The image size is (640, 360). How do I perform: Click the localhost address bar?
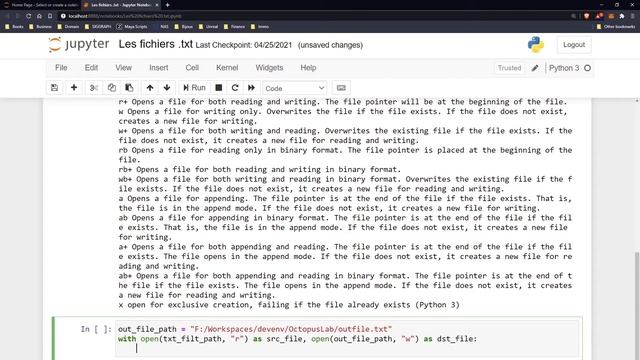point(314,16)
